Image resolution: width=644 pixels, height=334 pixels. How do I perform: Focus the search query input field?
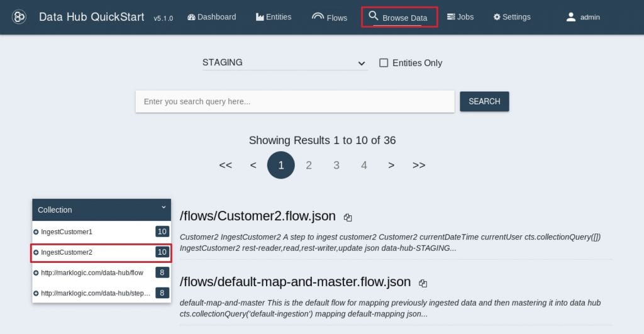coord(295,101)
